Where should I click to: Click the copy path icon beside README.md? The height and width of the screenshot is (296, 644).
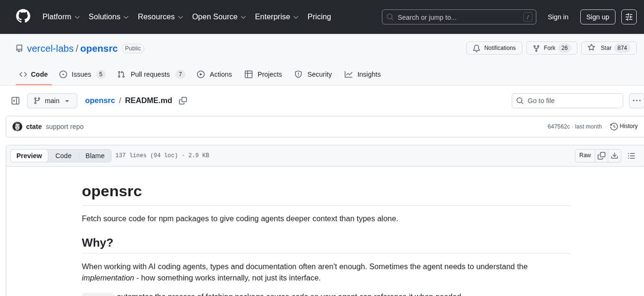tap(183, 100)
